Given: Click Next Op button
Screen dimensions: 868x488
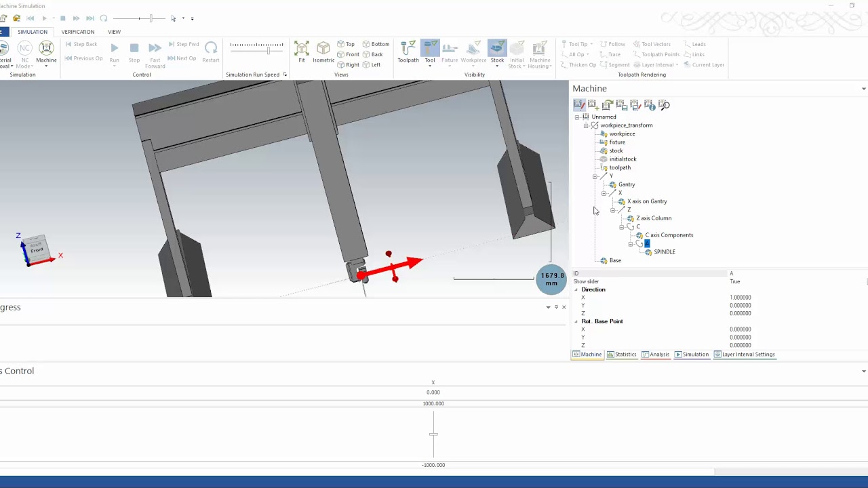Looking at the screenshot, I should coord(182,58).
